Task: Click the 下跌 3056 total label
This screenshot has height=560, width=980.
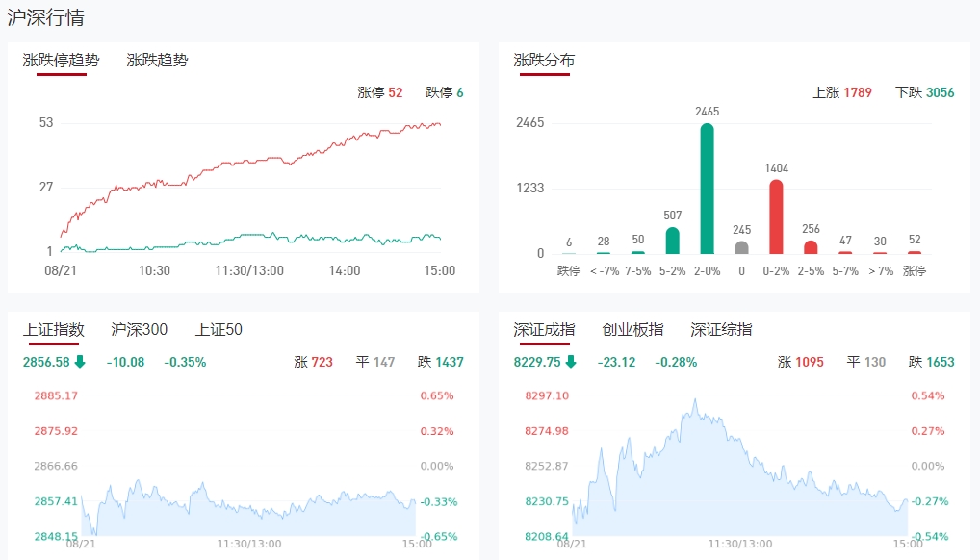Action: click(x=924, y=93)
